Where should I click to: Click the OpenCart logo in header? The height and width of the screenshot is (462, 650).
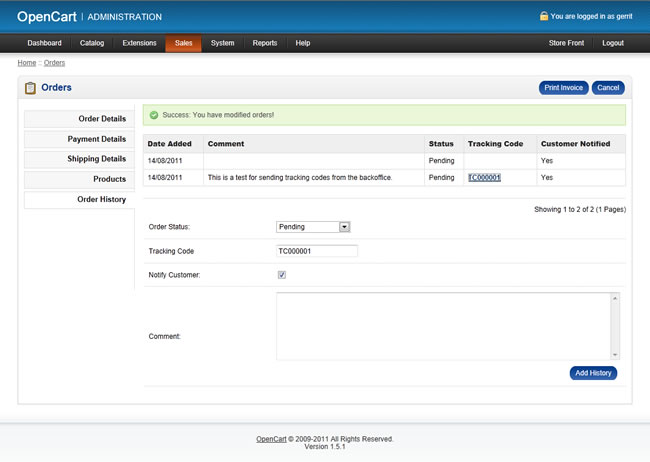click(47, 17)
